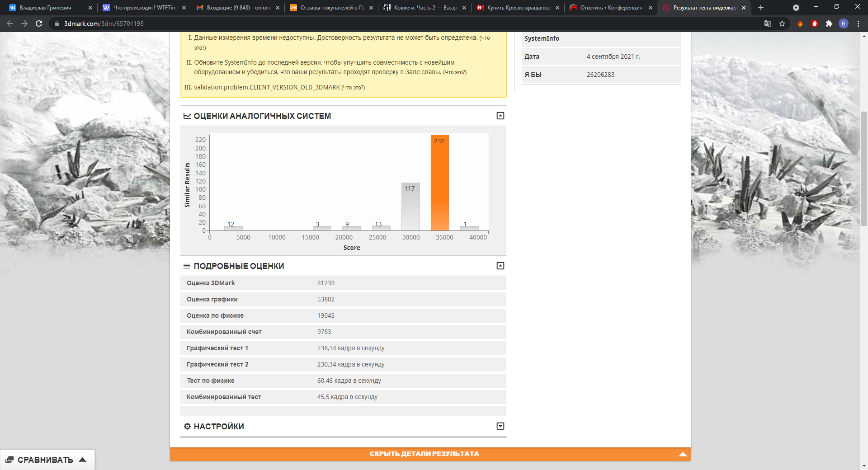View site security lock info
This screenshot has width=868, height=470.
click(x=57, y=23)
